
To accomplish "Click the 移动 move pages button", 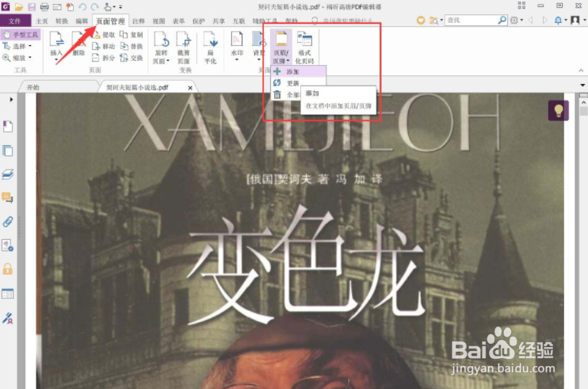I will coord(104,47).
